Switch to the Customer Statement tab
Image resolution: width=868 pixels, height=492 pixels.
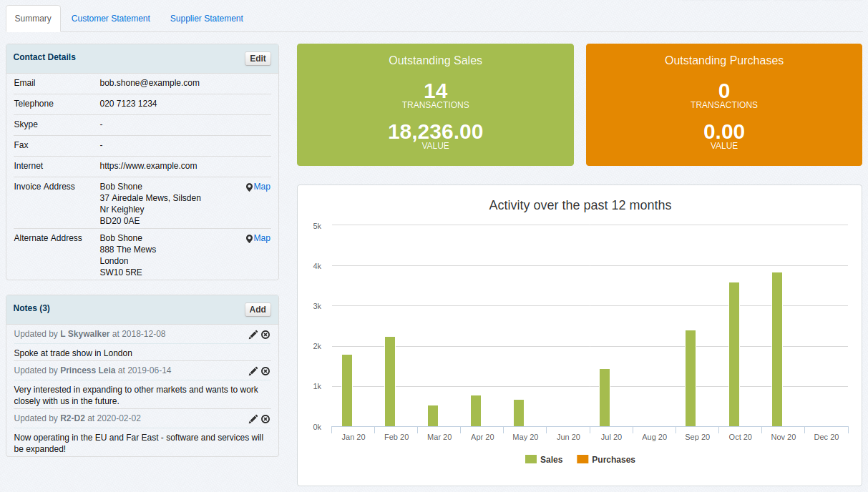[111, 19]
